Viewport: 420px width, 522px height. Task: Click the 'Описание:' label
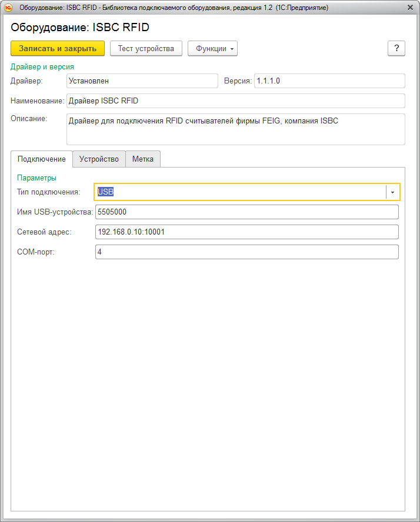(29, 119)
